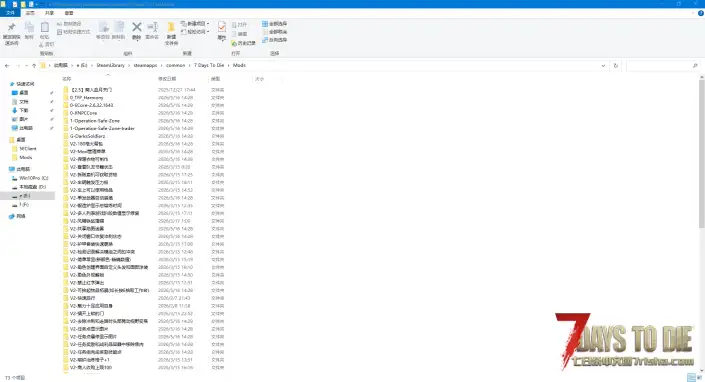Click 7 Days To Die in breadcrumb
This screenshot has width=705, height=382.
coord(209,66)
